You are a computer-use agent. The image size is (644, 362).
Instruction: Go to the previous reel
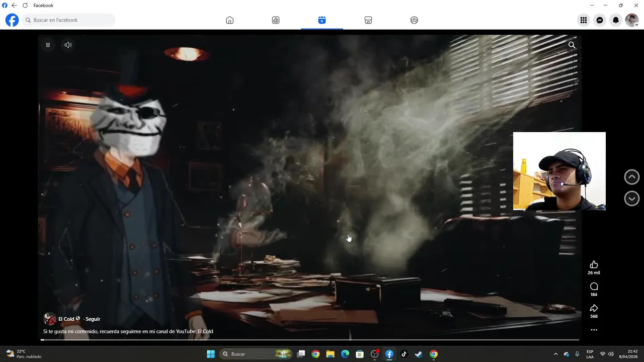point(632,177)
